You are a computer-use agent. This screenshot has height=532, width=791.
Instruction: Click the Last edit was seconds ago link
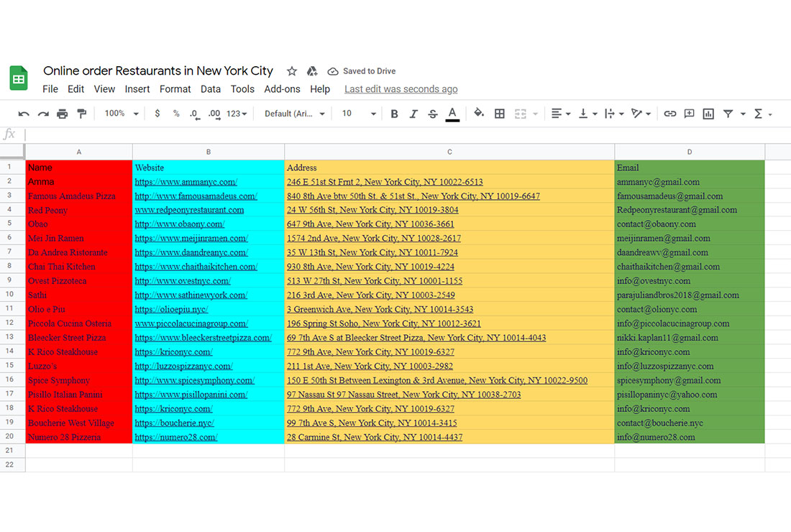click(401, 89)
